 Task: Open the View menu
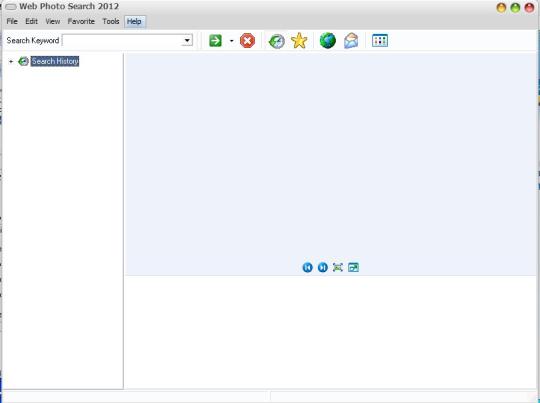pos(53,21)
